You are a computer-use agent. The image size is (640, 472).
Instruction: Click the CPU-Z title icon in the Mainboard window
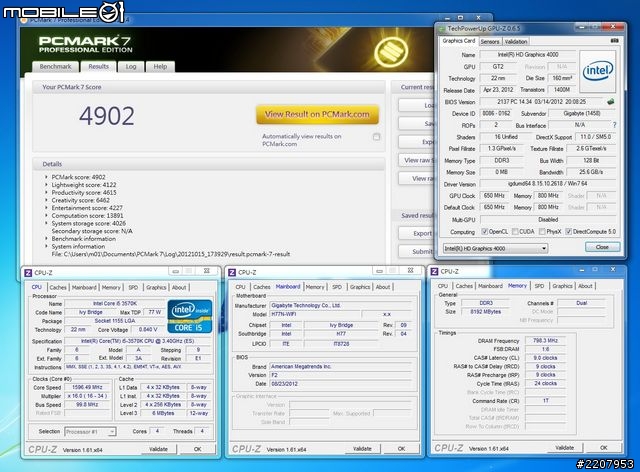pyautogui.click(x=232, y=272)
